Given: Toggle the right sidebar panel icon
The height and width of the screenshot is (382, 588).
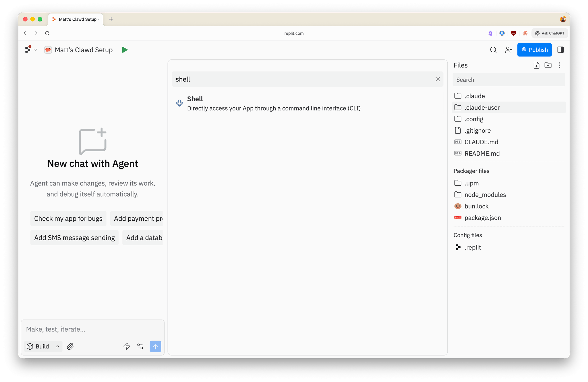Looking at the screenshot, I should pos(560,50).
